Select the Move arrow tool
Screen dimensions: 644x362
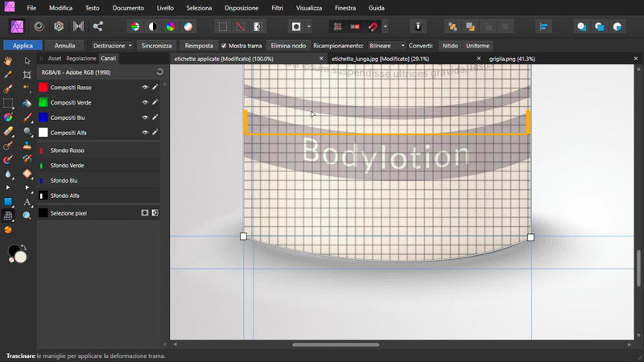tap(27, 61)
